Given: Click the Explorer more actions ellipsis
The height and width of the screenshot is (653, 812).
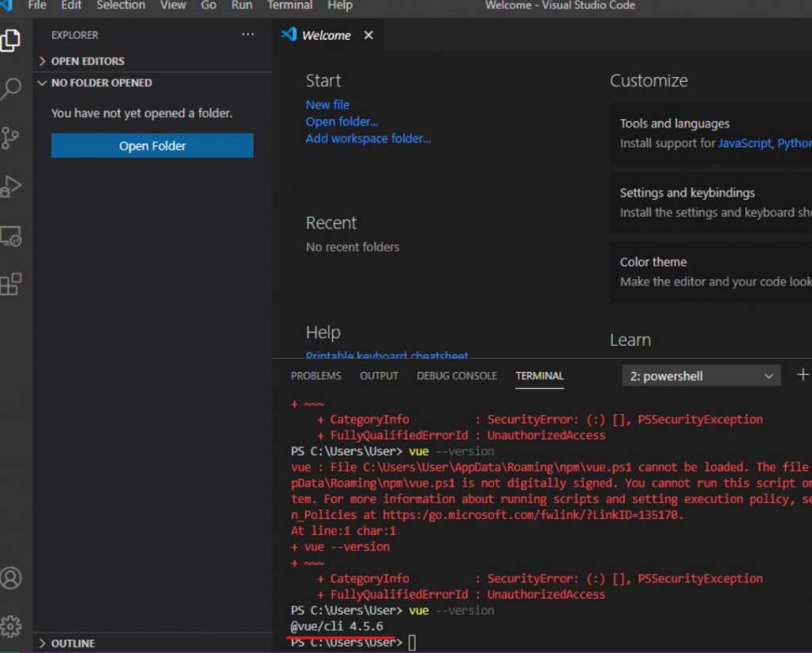Looking at the screenshot, I should point(247,34).
